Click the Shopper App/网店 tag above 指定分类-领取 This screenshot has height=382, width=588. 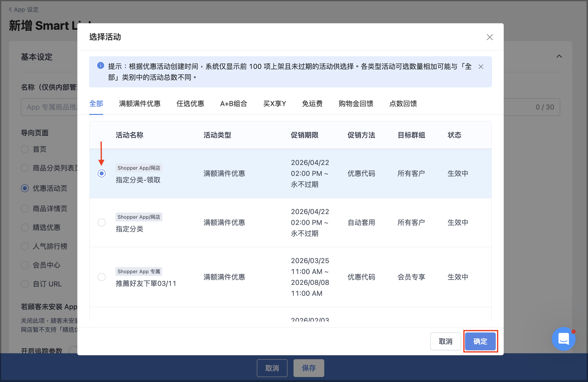[139, 168]
